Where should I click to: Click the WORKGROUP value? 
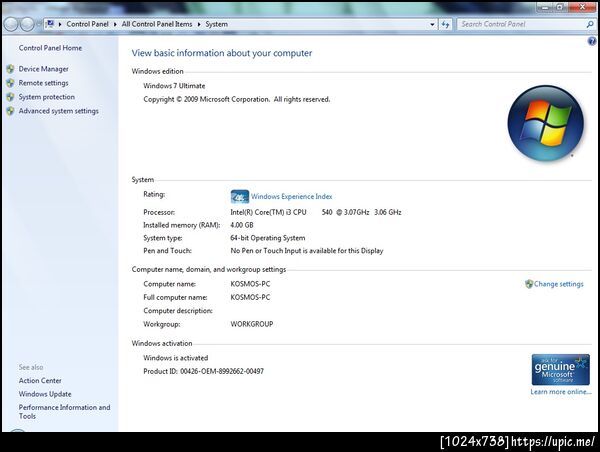pyautogui.click(x=252, y=324)
